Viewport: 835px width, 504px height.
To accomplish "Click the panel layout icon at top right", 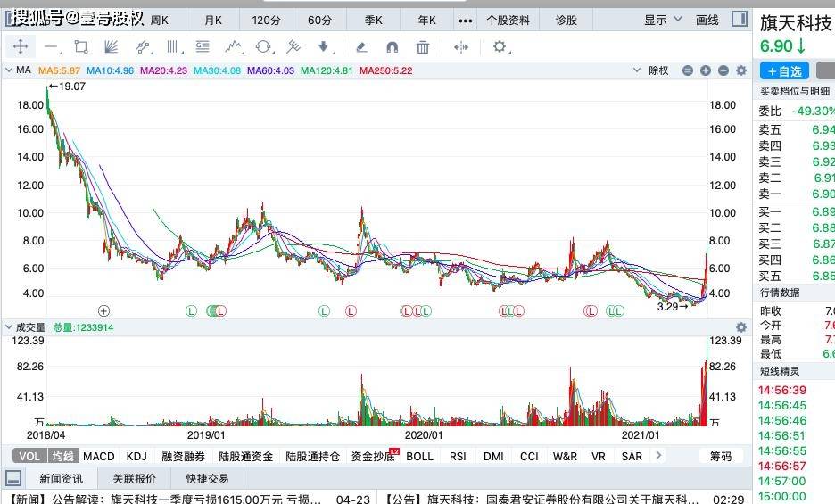I will [739, 20].
